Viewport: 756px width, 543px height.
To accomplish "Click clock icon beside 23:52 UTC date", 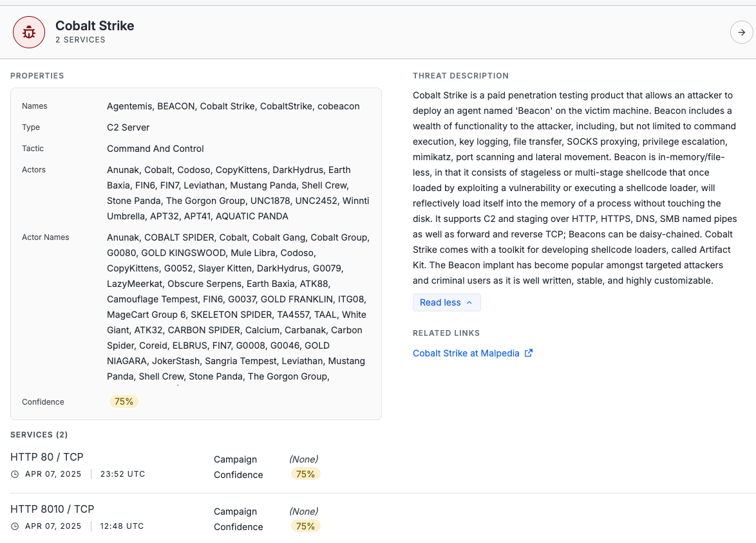I will (x=15, y=474).
